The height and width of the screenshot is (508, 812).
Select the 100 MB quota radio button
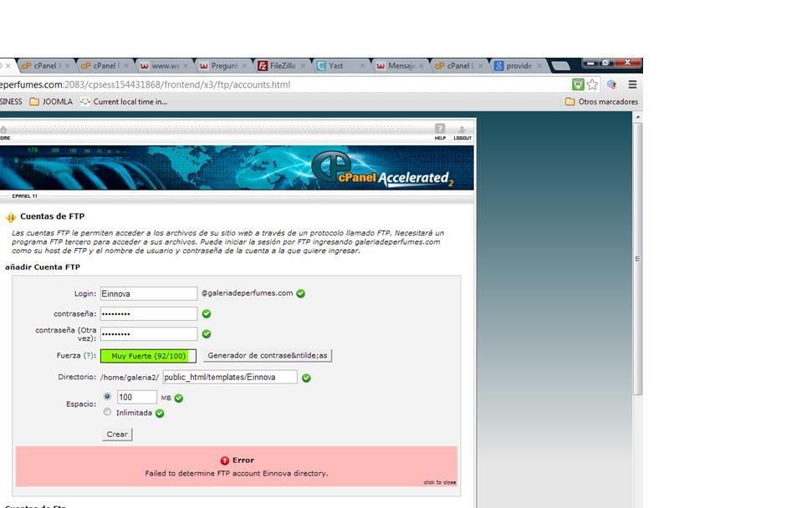pos(107,396)
